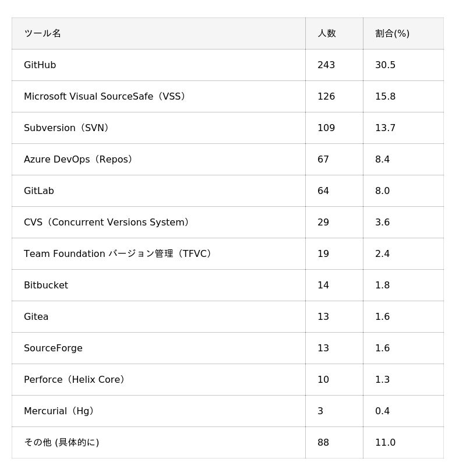This screenshot has width=466, height=476.
Task: Click CVS (Concurrent Versions System) cell
Action: click(158, 222)
